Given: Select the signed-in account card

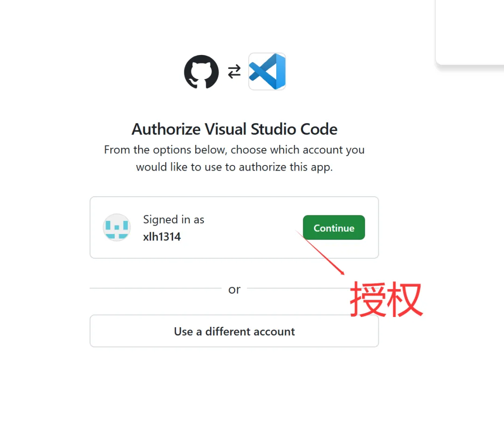Looking at the screenshot, I should 234,227.
